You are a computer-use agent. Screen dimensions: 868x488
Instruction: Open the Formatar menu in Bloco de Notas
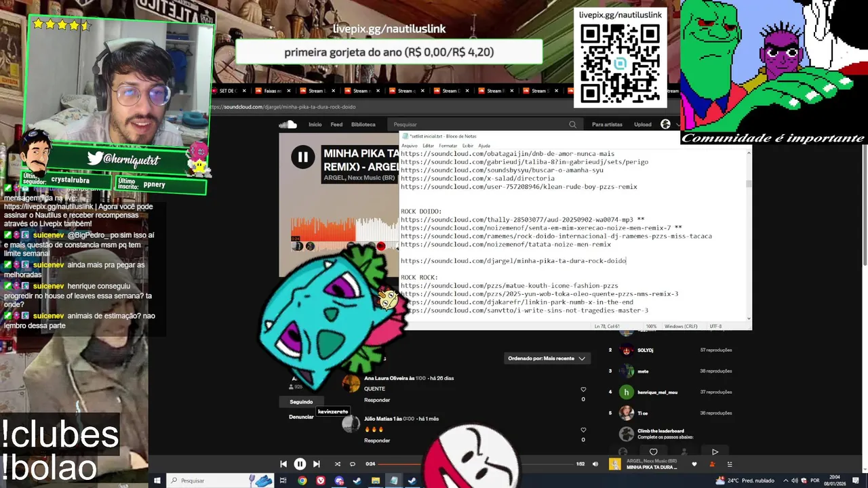point(448,146)
